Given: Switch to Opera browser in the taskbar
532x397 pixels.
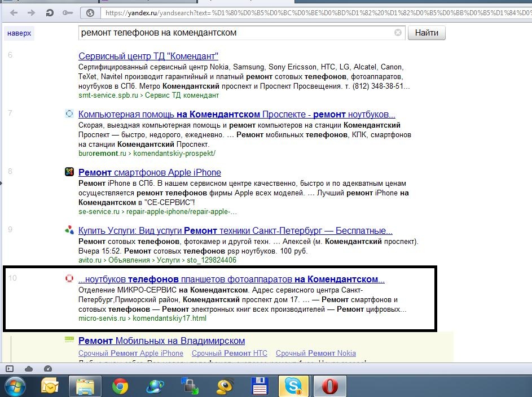Looking at the screenshot, I should (x=329, y=386).
